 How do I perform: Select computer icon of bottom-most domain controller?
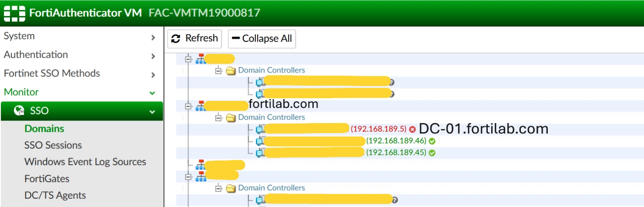tap(260, 200)
